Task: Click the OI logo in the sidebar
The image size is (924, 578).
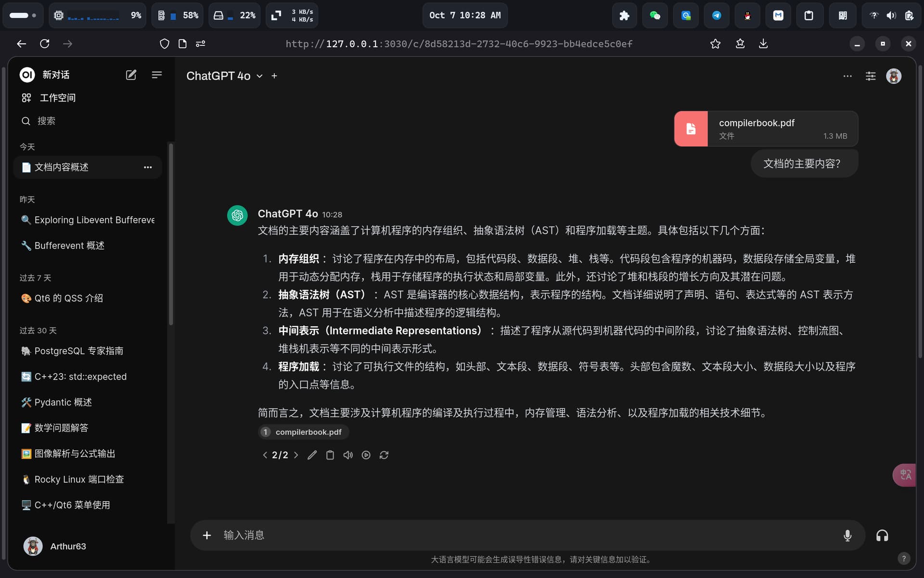Action: tap(27, 75)
